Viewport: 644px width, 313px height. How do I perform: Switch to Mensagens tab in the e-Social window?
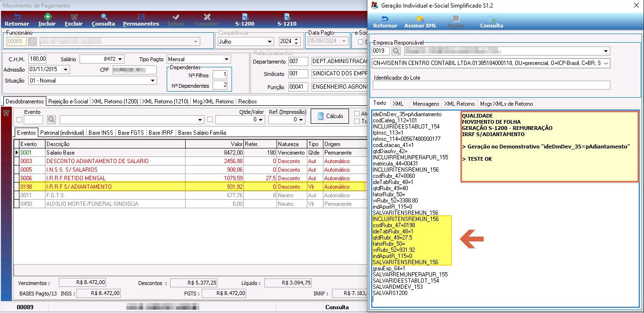pyautogui.click(x=426, y=104)
